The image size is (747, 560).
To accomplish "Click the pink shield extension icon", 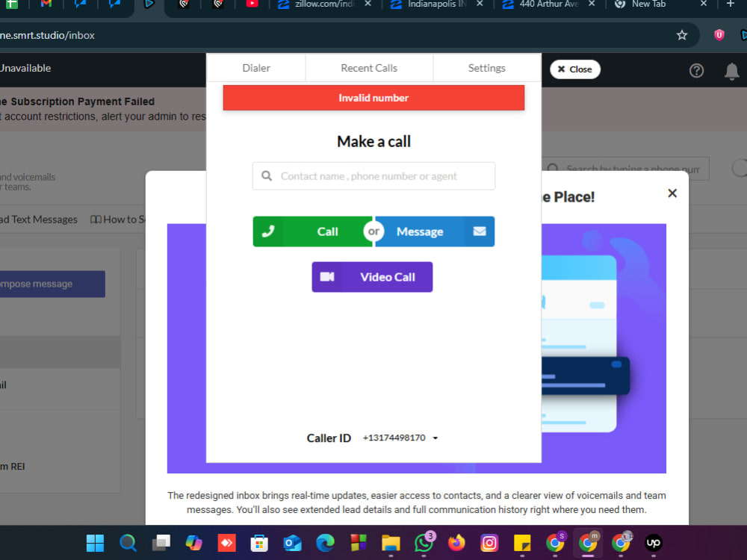I will click(x=719, y=35).
